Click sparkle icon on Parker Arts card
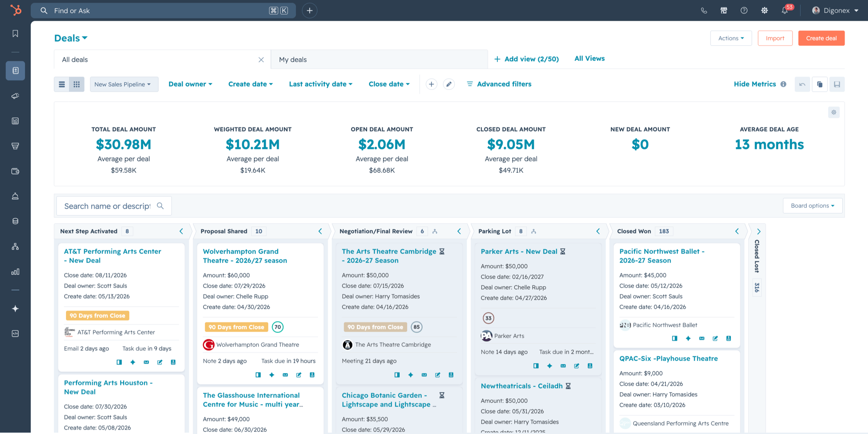 (549, 366)
